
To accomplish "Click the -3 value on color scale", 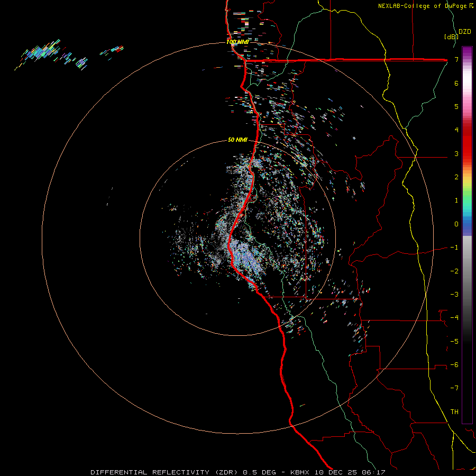I will [454, 295].
